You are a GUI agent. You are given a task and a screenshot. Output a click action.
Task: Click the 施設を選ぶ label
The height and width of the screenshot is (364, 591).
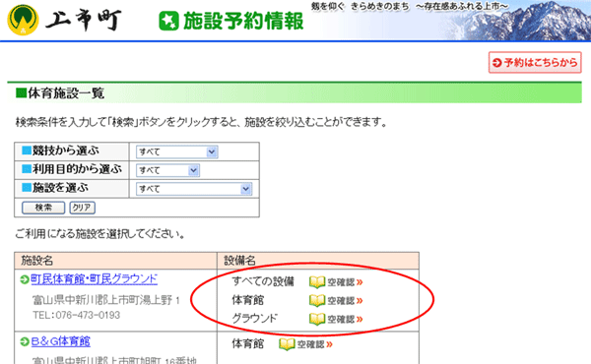pos(60,188)
